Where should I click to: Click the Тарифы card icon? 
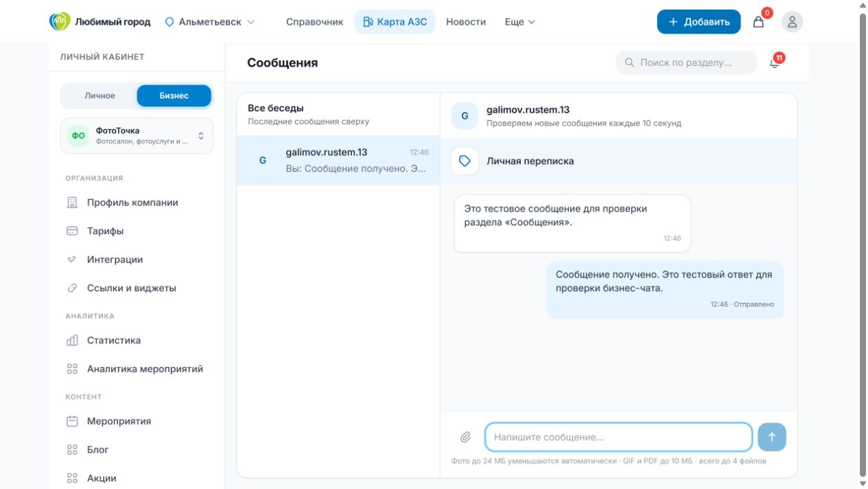(x=72, y=231)
